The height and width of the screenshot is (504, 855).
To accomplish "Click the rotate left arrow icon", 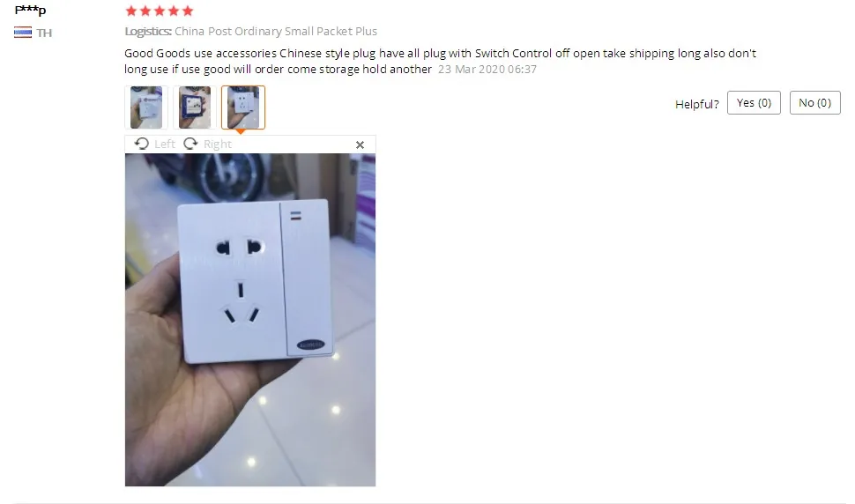I will click(142, 144).
